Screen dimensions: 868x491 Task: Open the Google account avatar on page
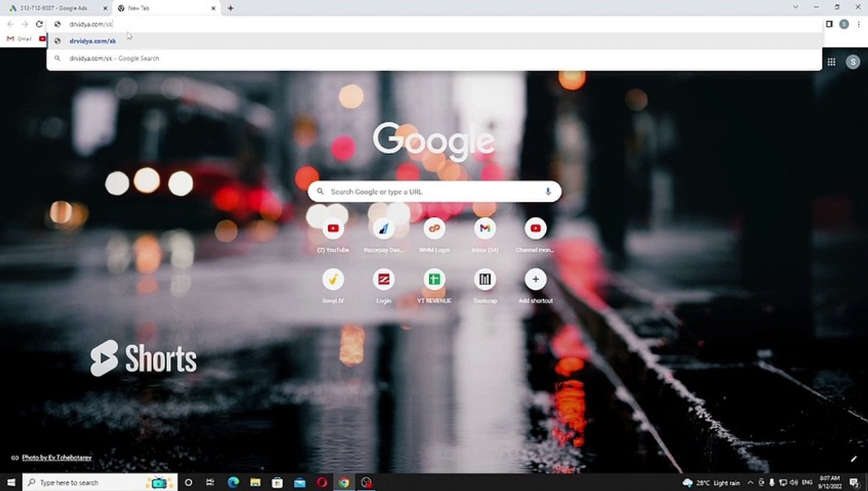(853, 62)
